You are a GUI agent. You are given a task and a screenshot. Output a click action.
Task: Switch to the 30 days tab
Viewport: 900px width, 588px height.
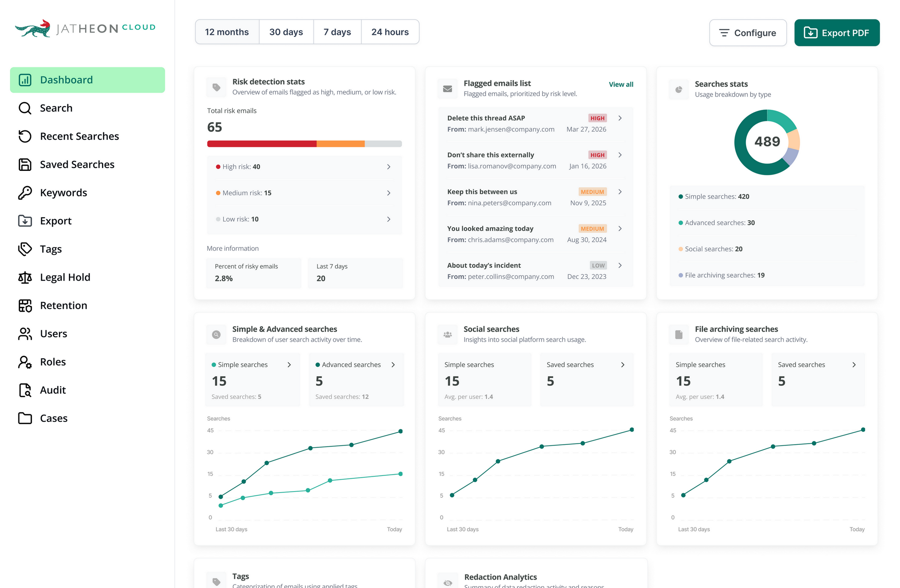286,32
